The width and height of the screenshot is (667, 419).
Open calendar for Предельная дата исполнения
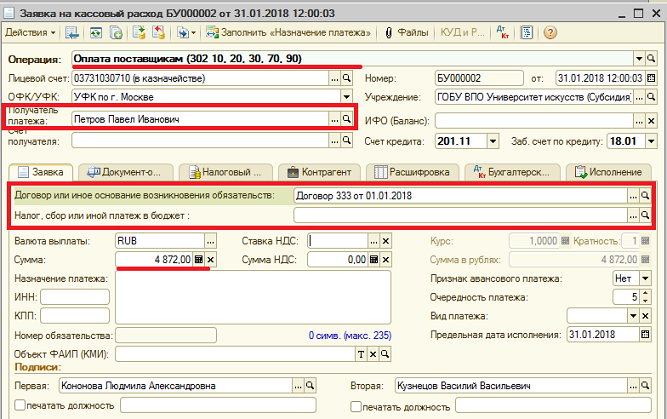(645, 335)
